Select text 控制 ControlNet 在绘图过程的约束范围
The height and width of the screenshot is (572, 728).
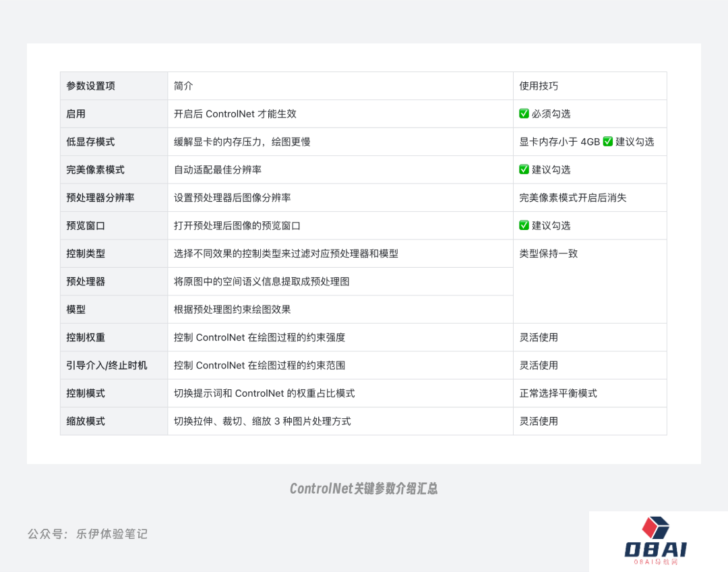coord(260,365)
